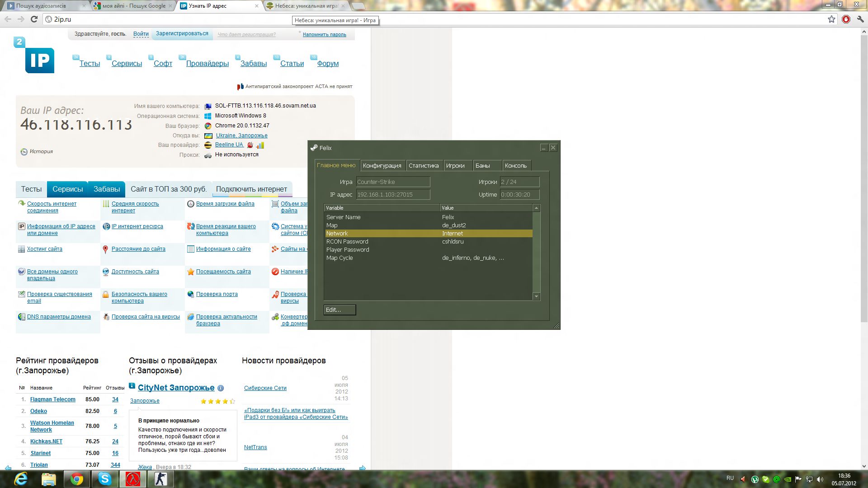The height and width of the screenshot is (488, 868).
Task: Click the map pin icon of Расстояние до сайта
Action: (105, 249)
